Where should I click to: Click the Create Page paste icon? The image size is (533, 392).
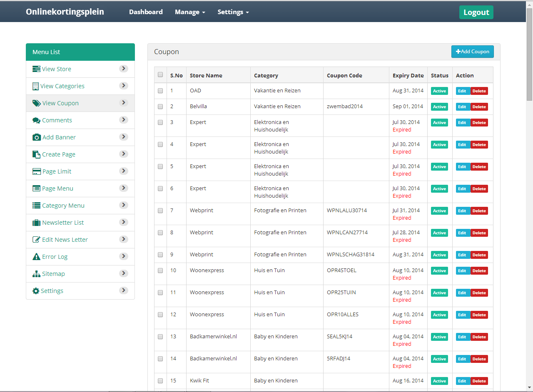point(36,154)
